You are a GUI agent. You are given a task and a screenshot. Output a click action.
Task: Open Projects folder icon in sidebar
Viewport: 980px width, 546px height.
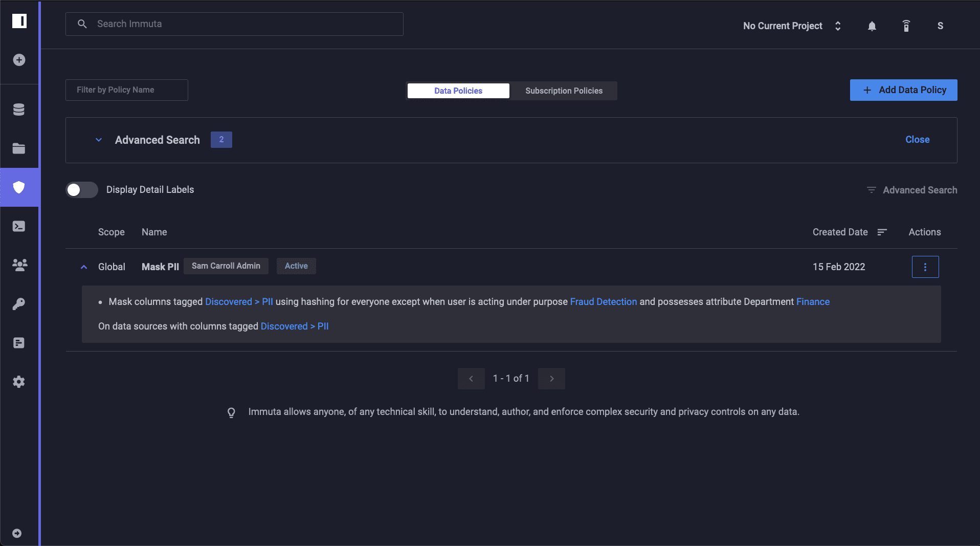click(x=19, y=148)
